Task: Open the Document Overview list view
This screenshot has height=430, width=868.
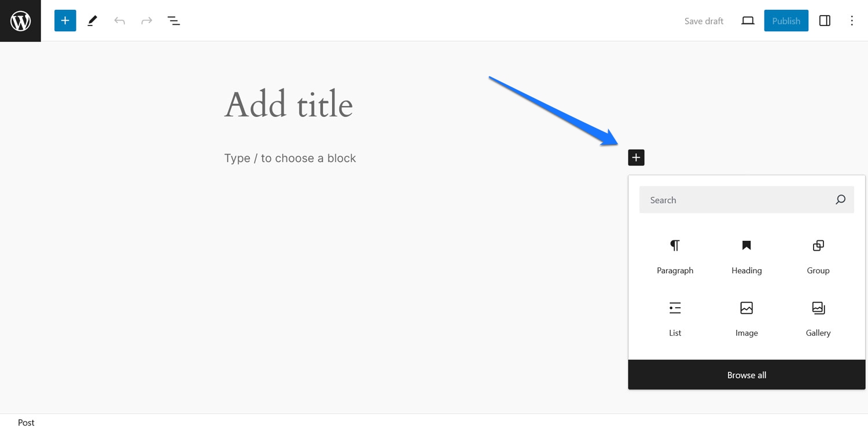Action: 173,20
